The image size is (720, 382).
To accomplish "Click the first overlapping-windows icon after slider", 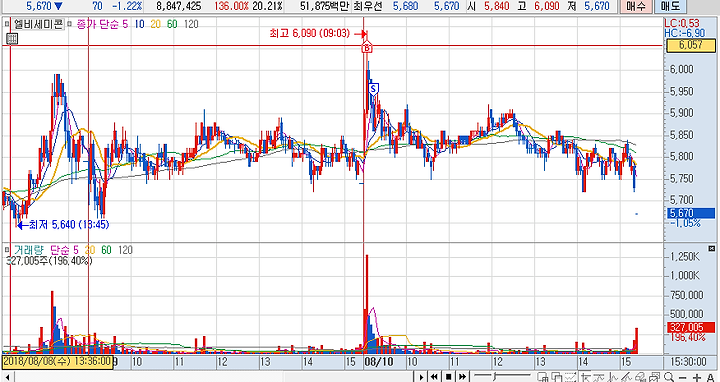I will coord(543,377).
